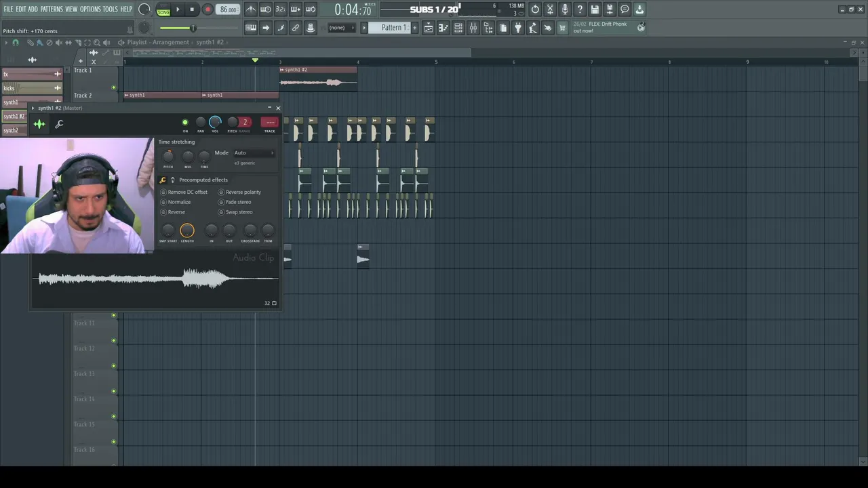Click the channel VOL knob
The height and width of the screenshot is (488, 868).
coord(215,122)
